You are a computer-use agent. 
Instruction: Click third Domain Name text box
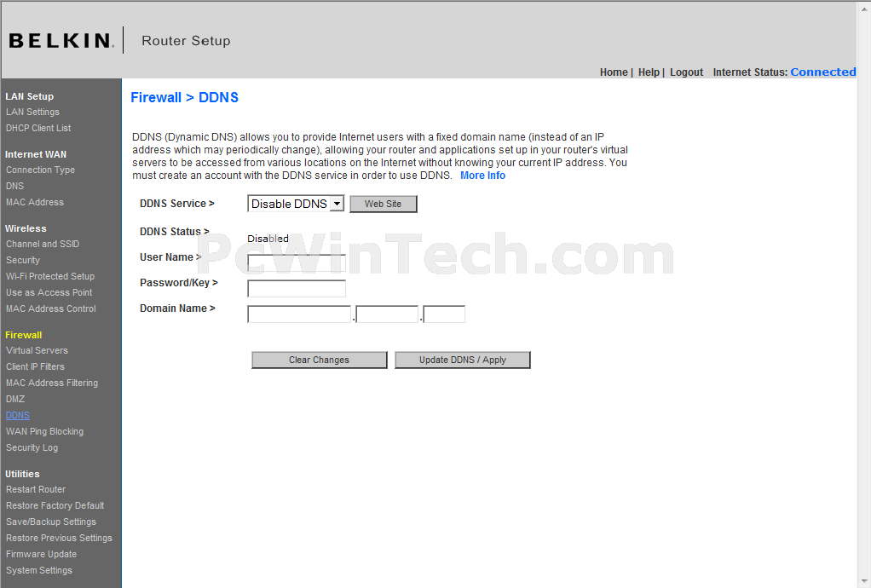pyautogui.click(x=444, y=314)
